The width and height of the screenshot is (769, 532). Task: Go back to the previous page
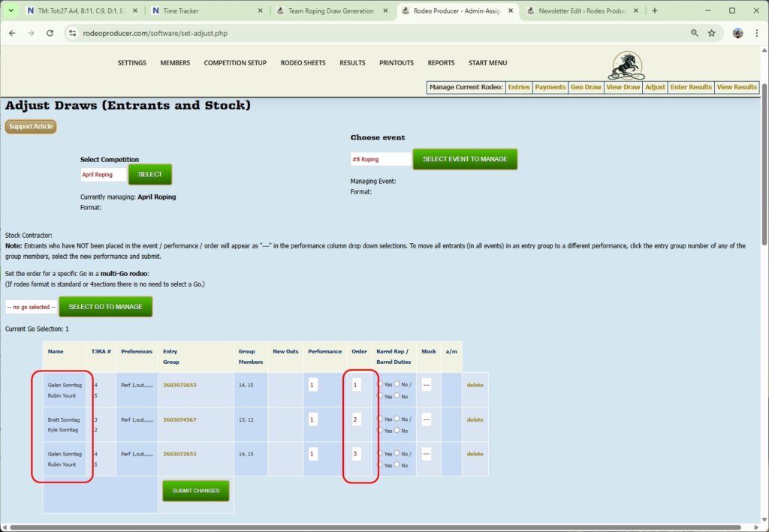click(x=12, y=33)
